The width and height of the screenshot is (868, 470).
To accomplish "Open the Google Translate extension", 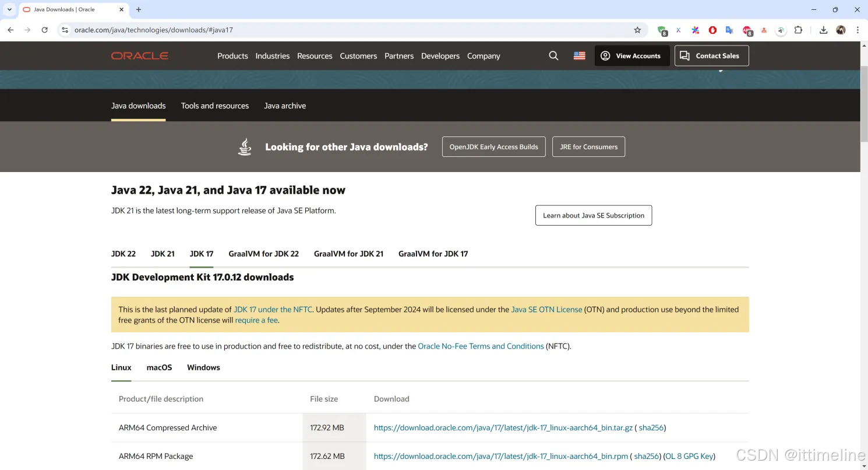I will [729, 30].
